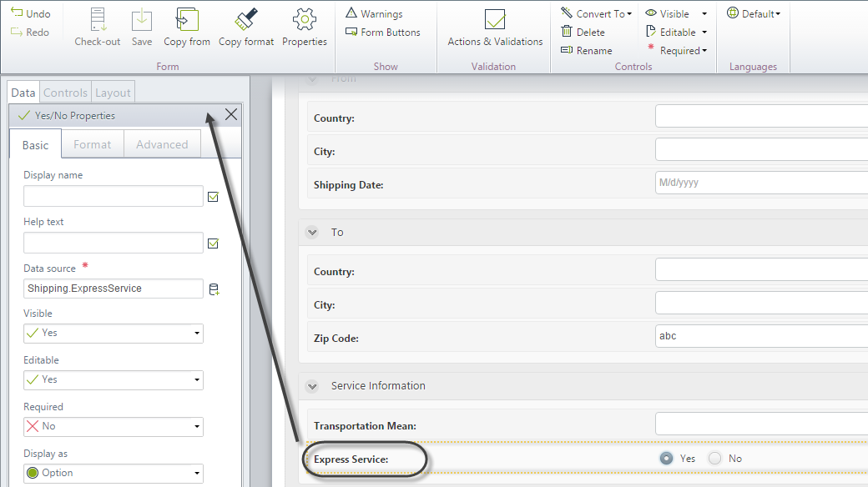Screen dimensions: 868x487
Task: Save the form
Action: tap(142, 28)
